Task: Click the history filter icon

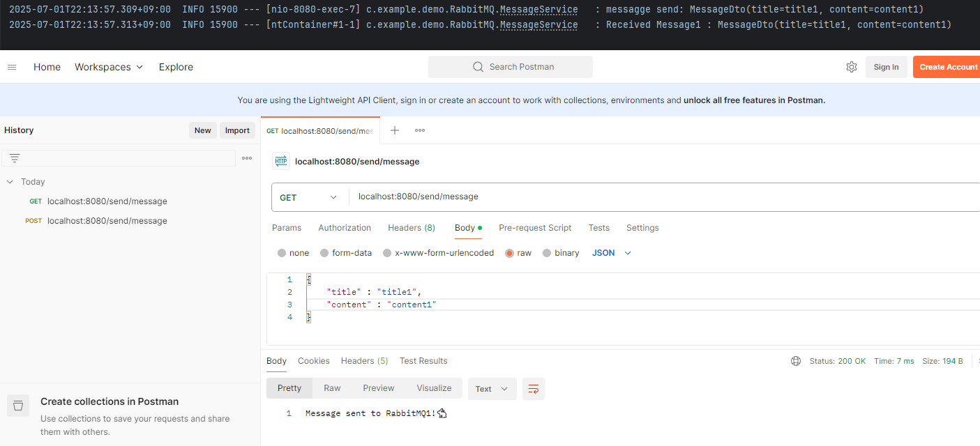Action: pos(15,158)
